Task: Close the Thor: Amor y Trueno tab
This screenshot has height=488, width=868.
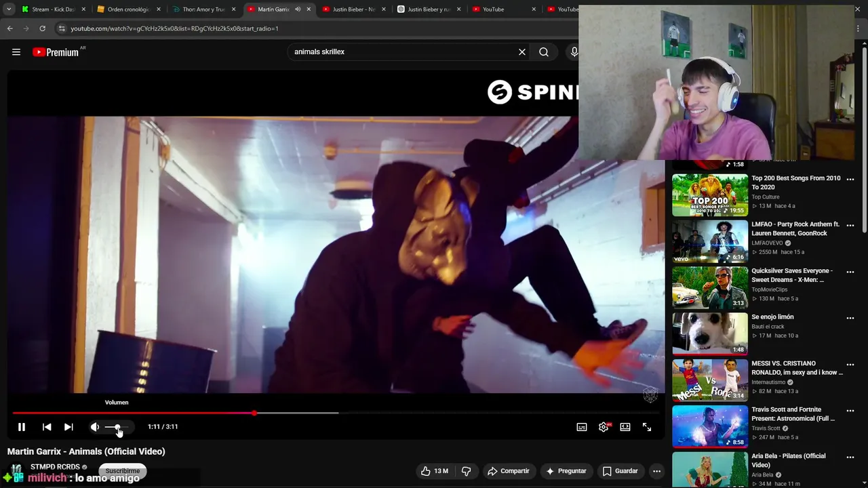Action: click(233, 9)
